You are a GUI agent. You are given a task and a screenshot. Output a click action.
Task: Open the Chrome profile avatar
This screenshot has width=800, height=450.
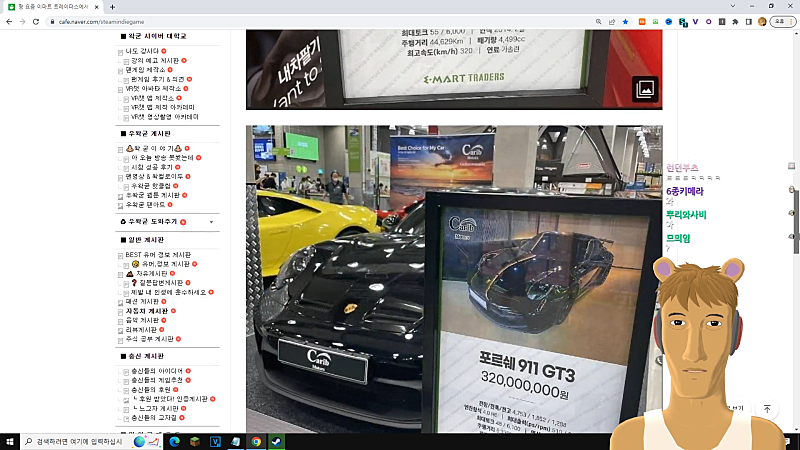[x=762, y=22]
